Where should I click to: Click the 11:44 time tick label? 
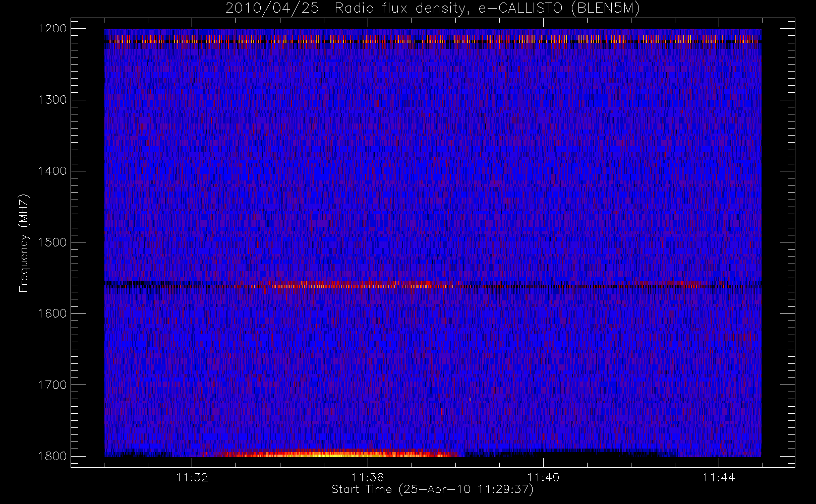(x=719, y=477)
